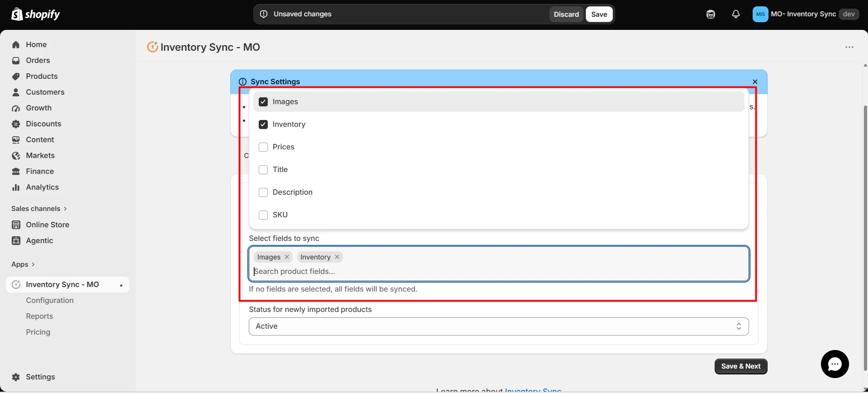Open the notifications bell
This screenshot has height=393, width=868.
(x=736, y=14)
